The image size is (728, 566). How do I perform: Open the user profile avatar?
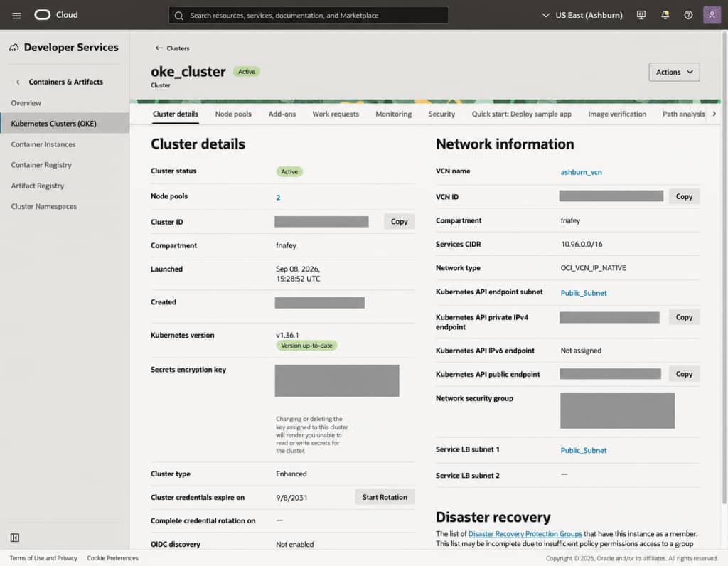(x=712, y=15)
